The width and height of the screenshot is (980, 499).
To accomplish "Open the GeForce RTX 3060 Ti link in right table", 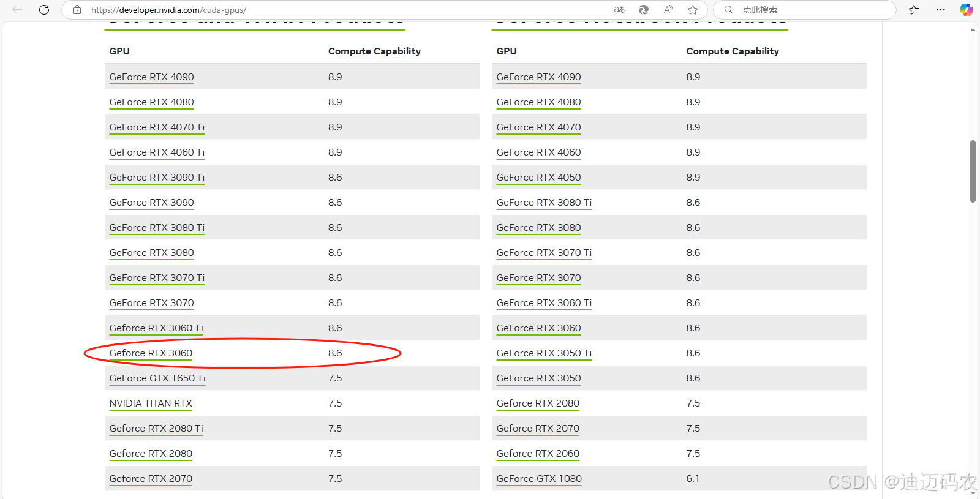I will [x=544, y=303].
